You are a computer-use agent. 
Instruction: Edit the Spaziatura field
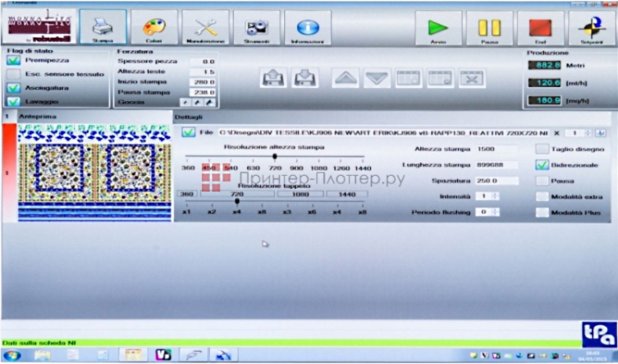tap(497, 181)
